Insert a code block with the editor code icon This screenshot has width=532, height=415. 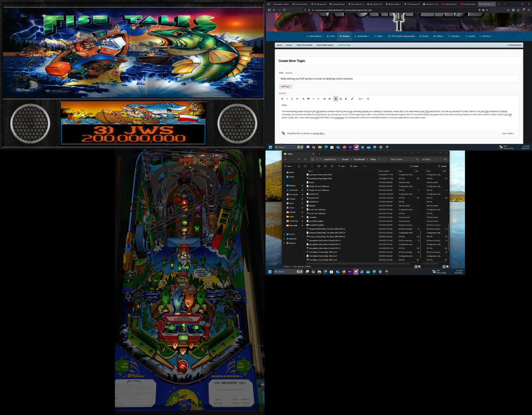313,99
